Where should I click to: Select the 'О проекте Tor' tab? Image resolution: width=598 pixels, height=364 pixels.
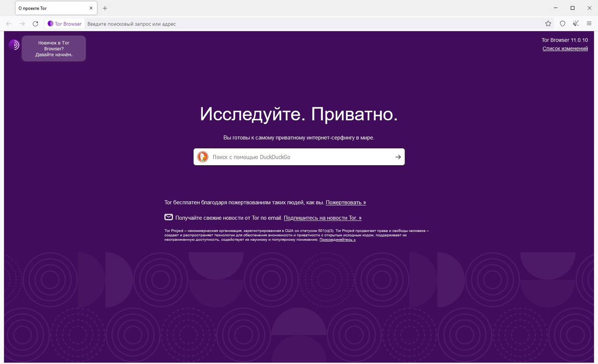pyautogui.click(x=56, y=8)
